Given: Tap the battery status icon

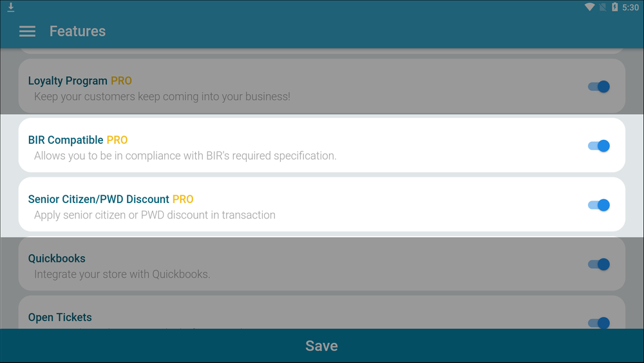Looking at the screenshot, I should (614, 8).
